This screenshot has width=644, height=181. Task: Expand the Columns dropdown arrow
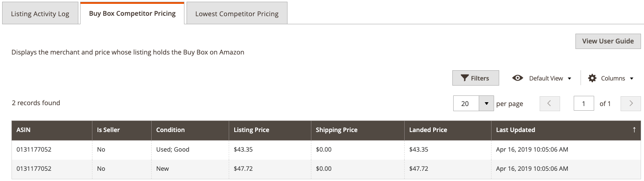632,78
